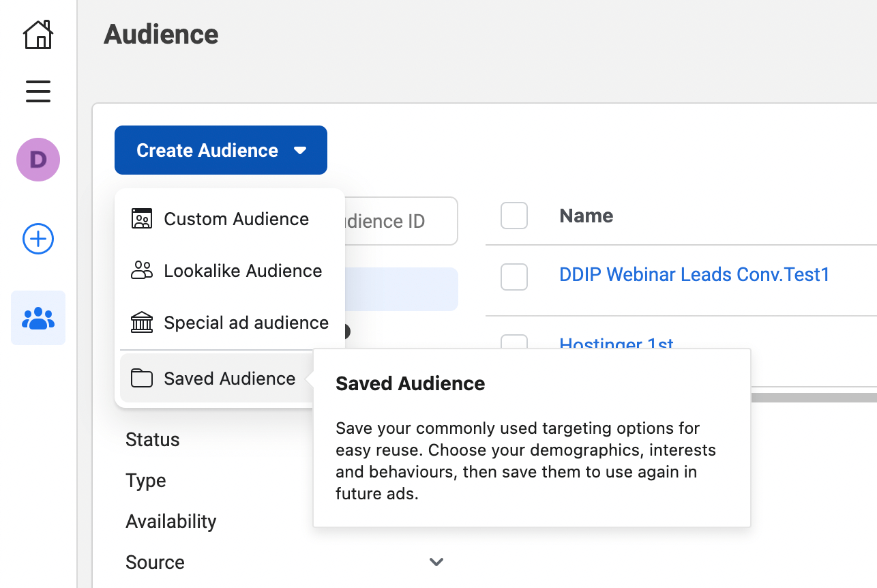Screen dimensions: 877x588
Task: Click the Lookalike Audience people icon
Action: click(142, 271)
